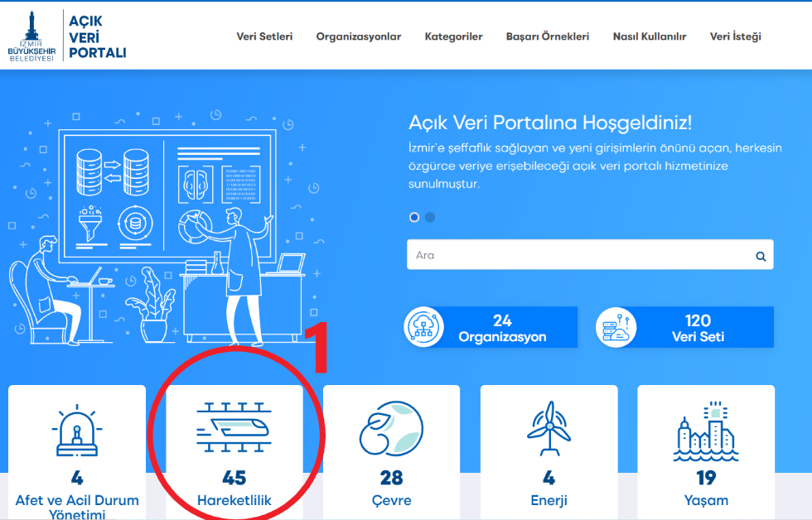Select the first carousel slide dot

[414, 217]
